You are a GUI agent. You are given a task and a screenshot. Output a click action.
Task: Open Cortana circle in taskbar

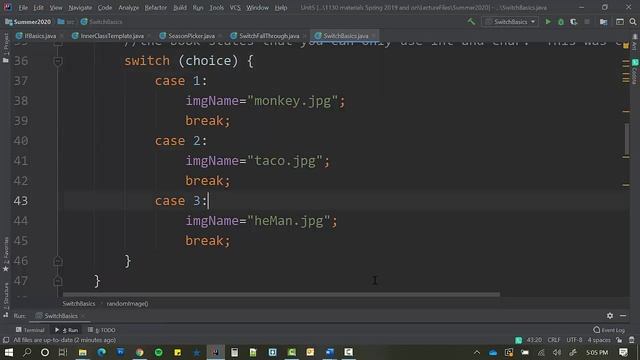pyautogui.click(x=45, y=352)
